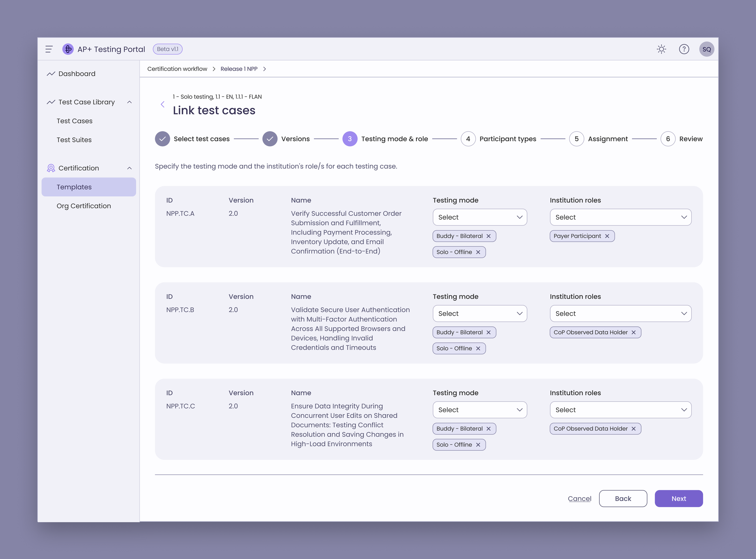Remove CoP Observed Data Holder tag for NPP.TC.B

point(634,333)
